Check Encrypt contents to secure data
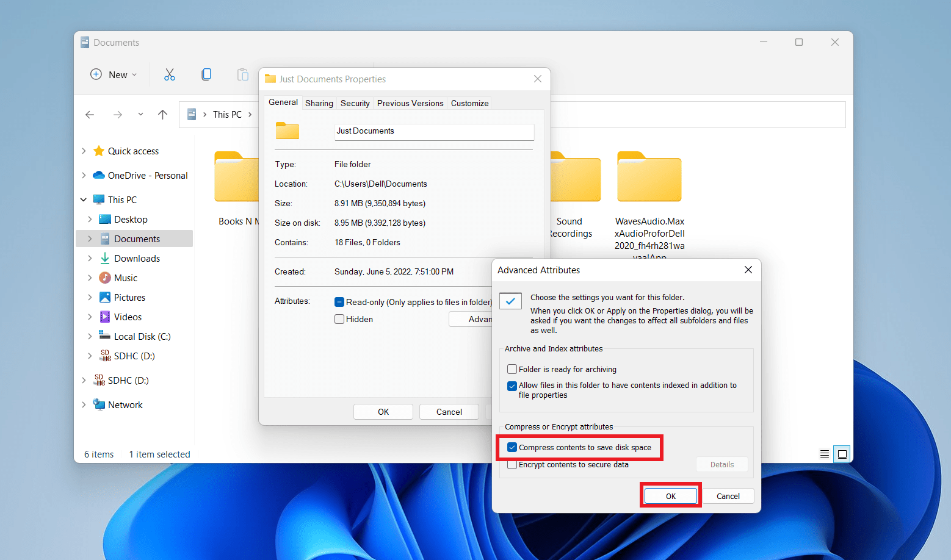 coord(512,465)
